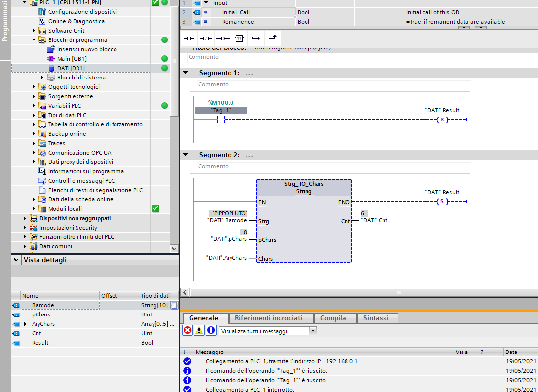Select the Tag_1 contact in Segmento 1
Image resolution: width=538 pixels, height=392 pixels.
point(221,119)
